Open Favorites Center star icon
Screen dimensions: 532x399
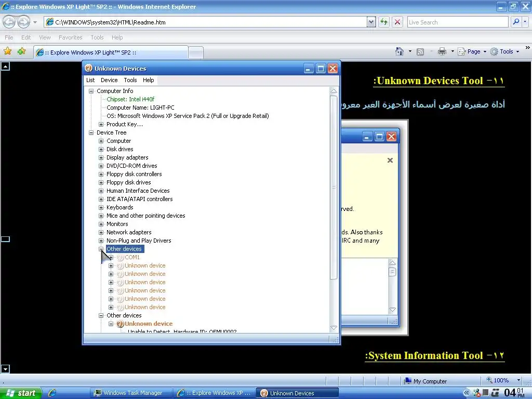coord(7,51)
